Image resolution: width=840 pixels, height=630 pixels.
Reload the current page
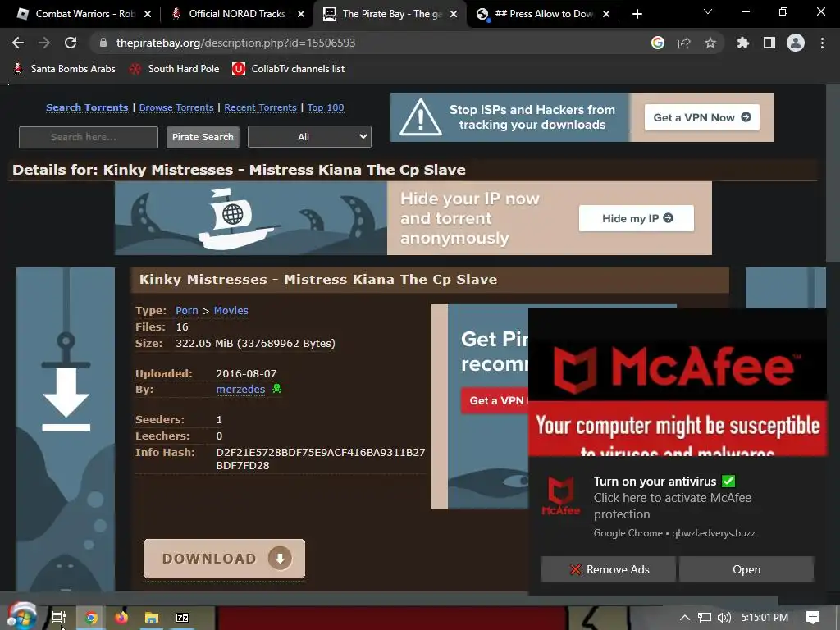[x=71, y=43]
